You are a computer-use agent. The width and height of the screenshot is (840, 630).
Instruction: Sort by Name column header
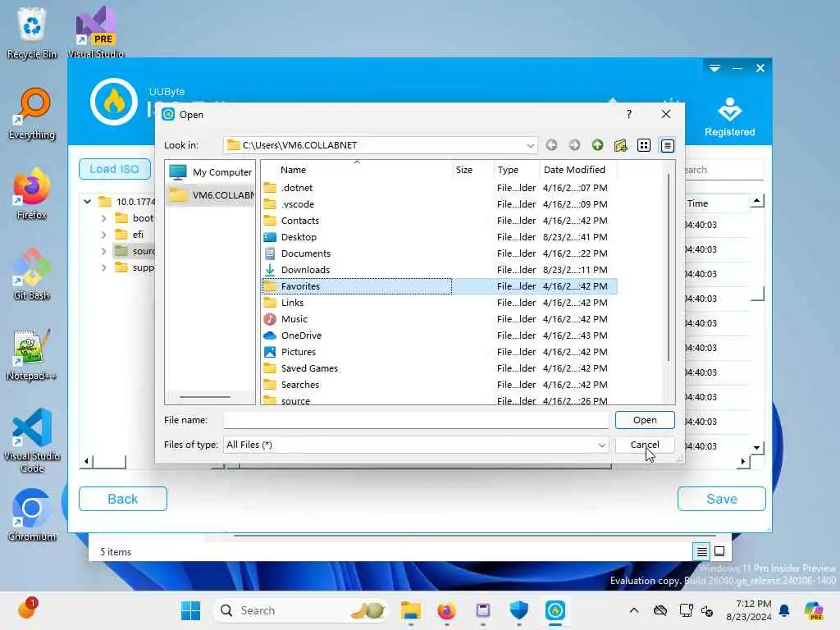357,170
